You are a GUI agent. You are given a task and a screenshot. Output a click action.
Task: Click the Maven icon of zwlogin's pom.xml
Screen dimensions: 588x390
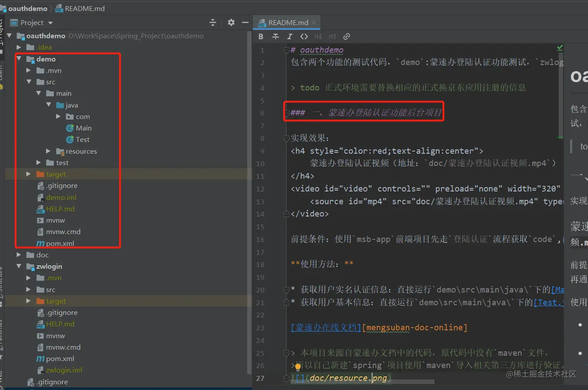(40, 359)
